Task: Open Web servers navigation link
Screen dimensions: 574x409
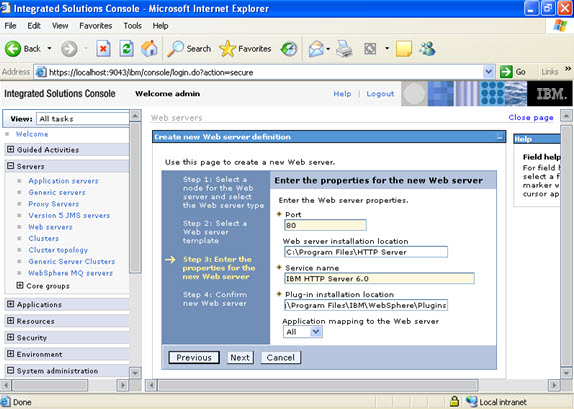Action: coord(50,227)
